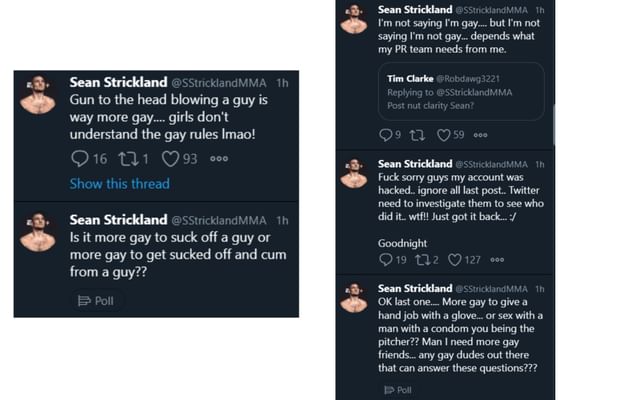
Task: Open Sean Strickland's name on "Gun to the head" tweet
Action: [x=118, y=81]
